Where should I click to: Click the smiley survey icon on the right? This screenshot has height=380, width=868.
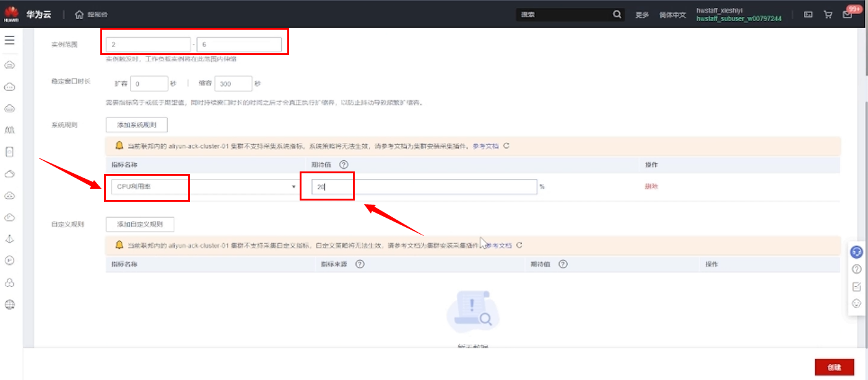(x=856, y=303)
